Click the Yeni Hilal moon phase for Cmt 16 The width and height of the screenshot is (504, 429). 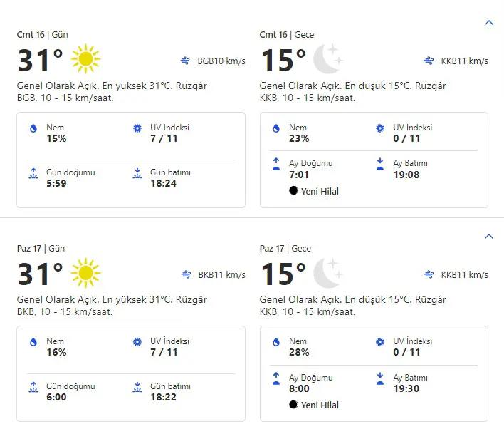pos(314,191)
